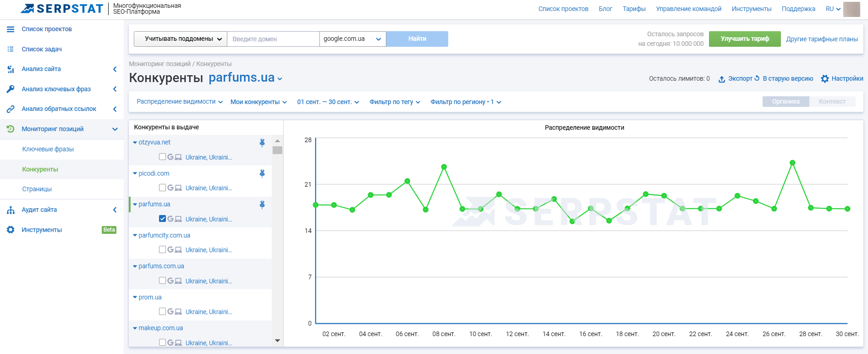Check the prom.ua Ukraine checkbox
The image size is (868, 354).
162,311
